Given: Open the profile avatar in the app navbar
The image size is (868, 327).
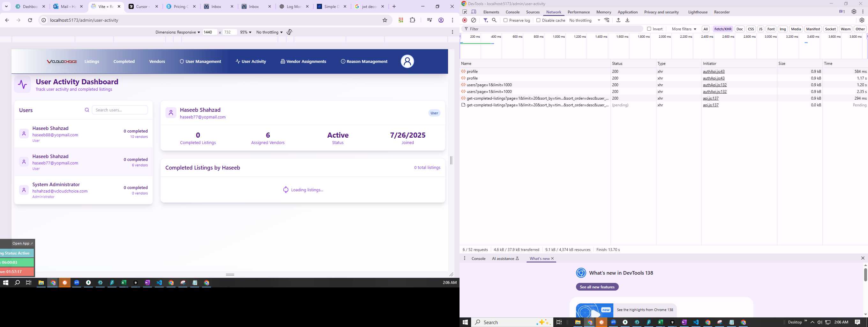Looking at the screenshot, I should [x=407, y=61].
